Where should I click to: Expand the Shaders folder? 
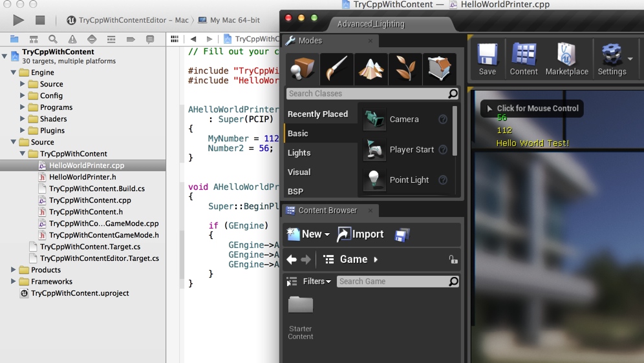(23, 119)
